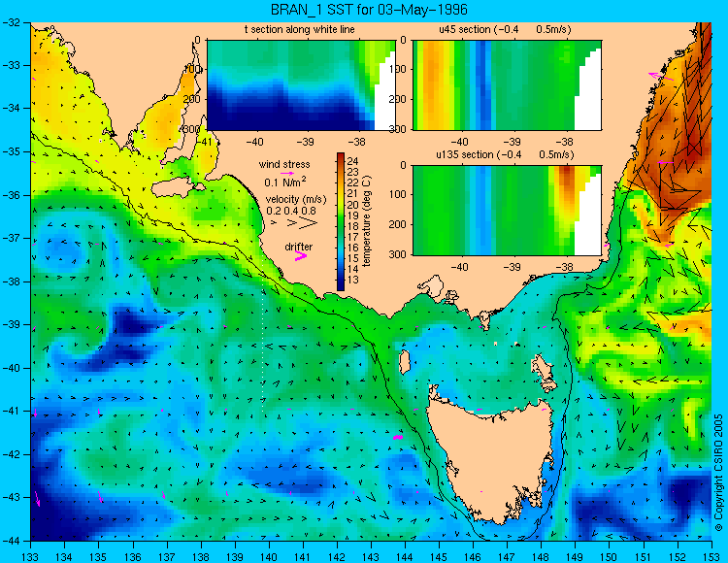
Task: Click the -37 latitude axis label
Action: click(11, 238)
